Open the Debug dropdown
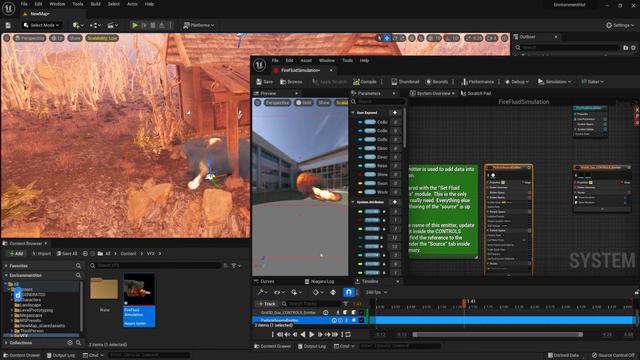This screenshot has height=360, width=640. (517, 82)
